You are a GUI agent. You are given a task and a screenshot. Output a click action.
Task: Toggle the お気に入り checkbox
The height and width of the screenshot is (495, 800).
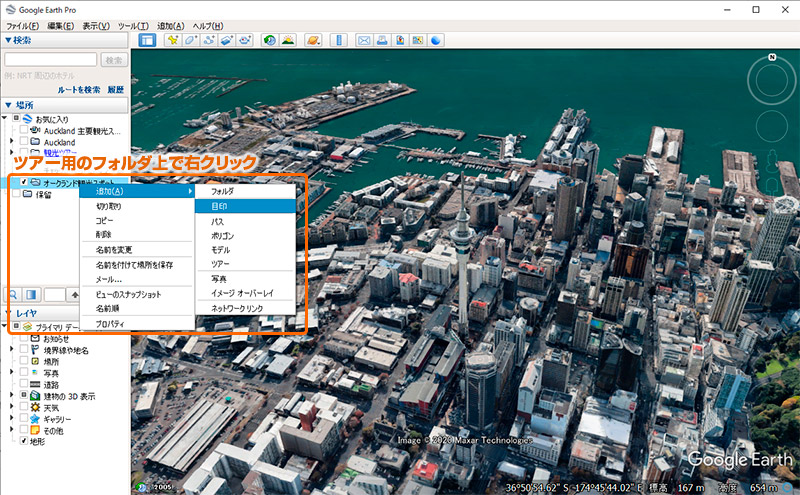tap(16, 118)
